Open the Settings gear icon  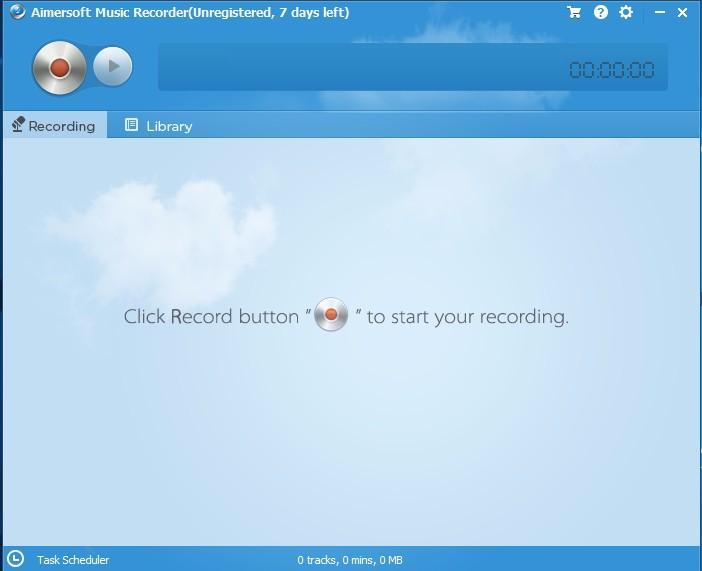tap(626, 12)
